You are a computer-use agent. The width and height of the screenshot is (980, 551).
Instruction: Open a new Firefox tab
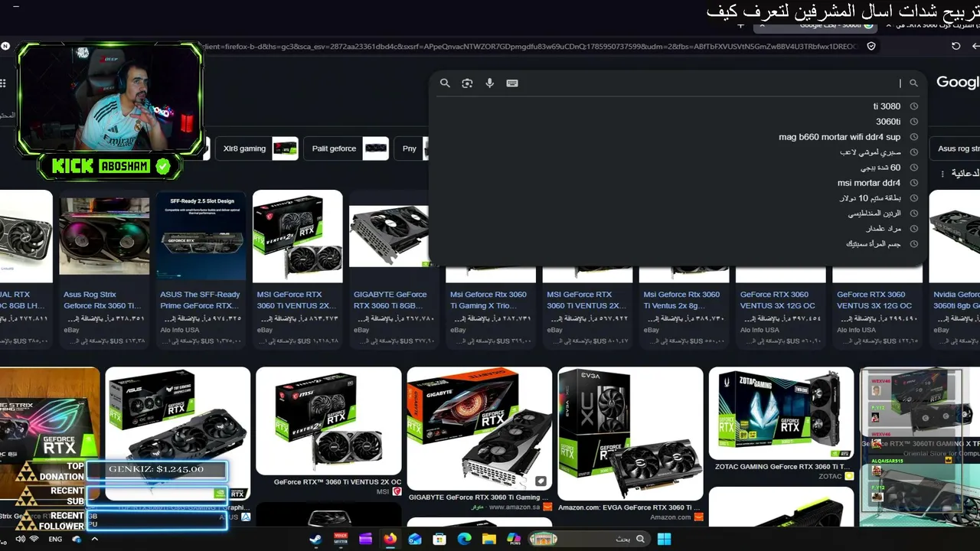740,25
